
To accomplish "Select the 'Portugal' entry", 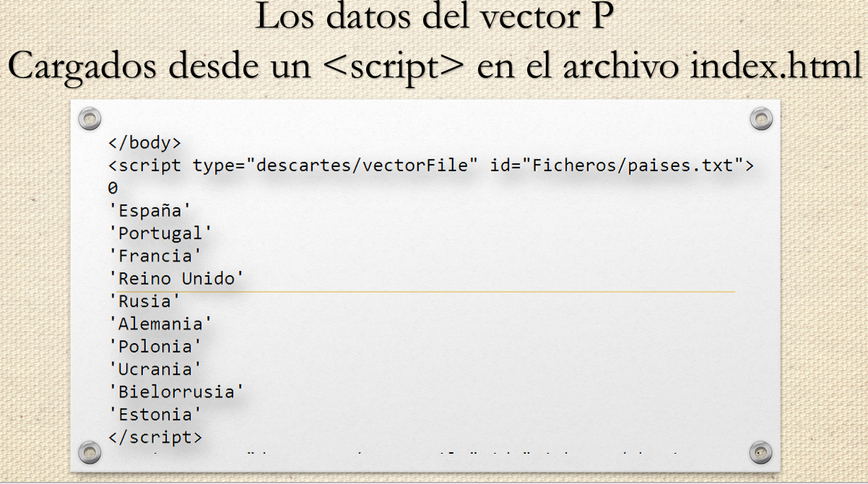I will coord(160,233).
